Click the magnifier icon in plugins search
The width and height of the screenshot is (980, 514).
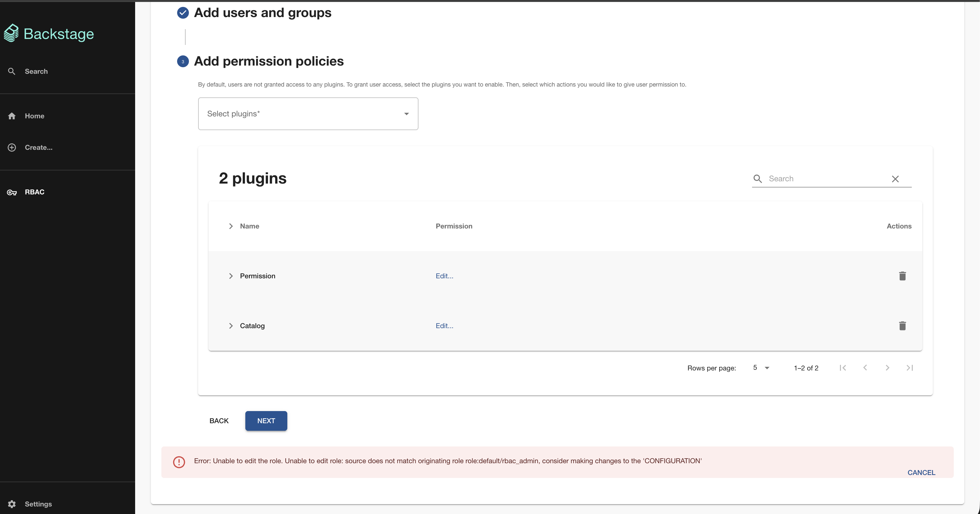[757, 179]
